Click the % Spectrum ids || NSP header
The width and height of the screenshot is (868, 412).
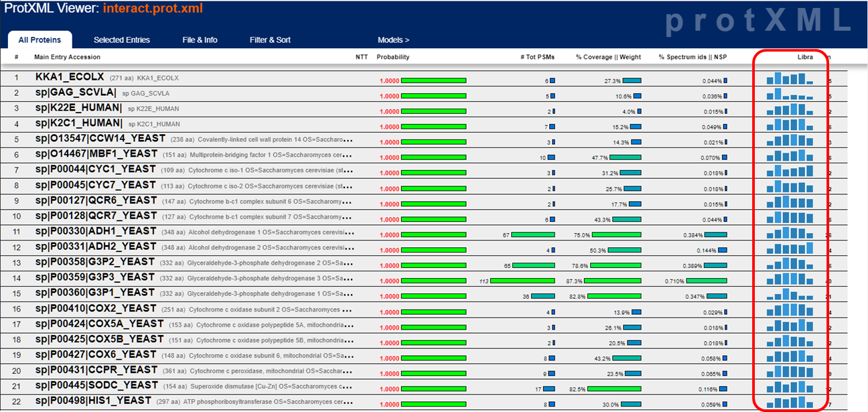[693, 57]
